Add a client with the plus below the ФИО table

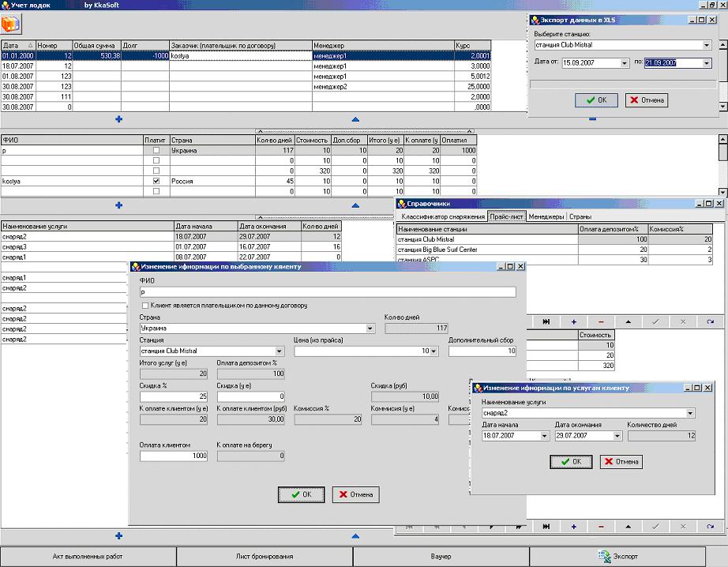click(x=119, y=205)
